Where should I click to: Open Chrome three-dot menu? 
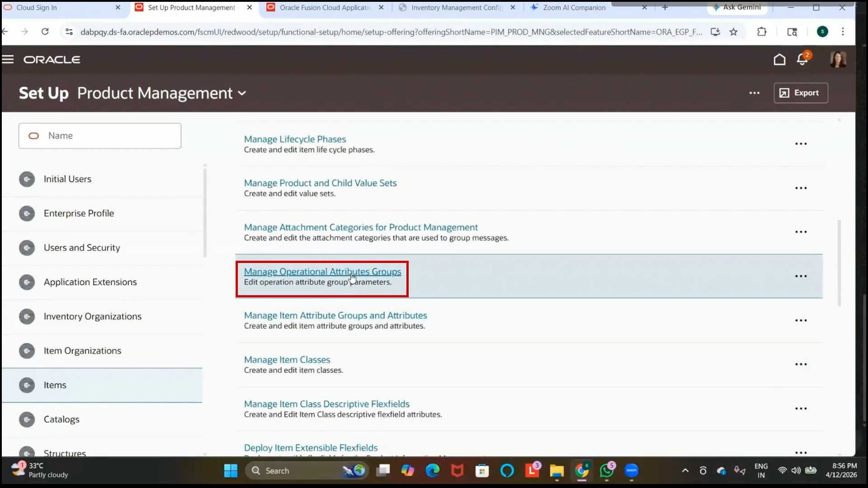(x=843, y=32)
